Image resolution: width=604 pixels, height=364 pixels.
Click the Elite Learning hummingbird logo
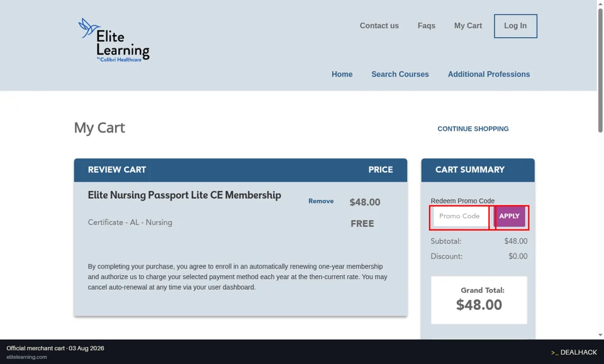(114, 40)
